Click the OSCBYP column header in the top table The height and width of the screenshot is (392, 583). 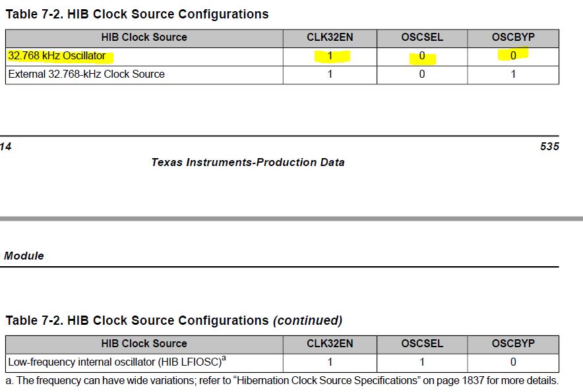pyautogui.click(x=513, y=38)
